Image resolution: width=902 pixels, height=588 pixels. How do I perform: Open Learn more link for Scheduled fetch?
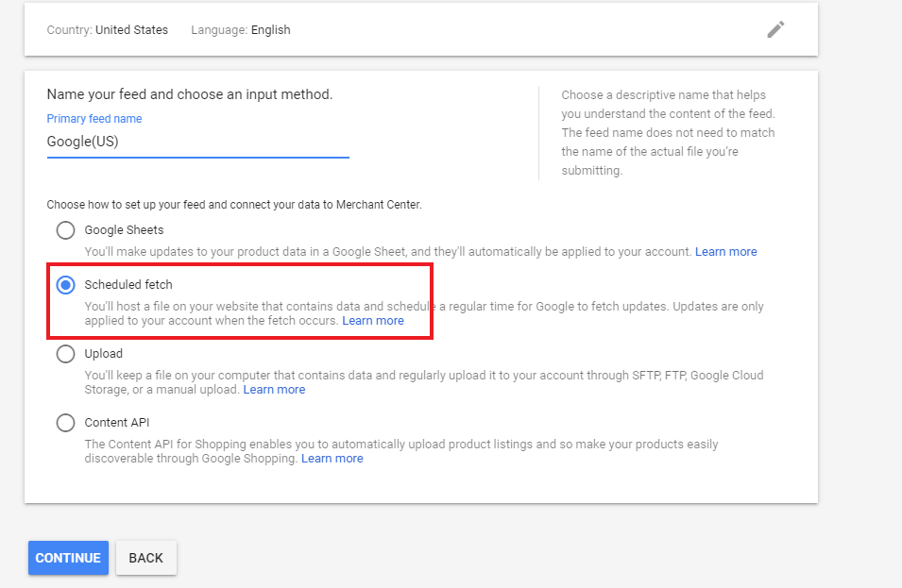(373, 321)
